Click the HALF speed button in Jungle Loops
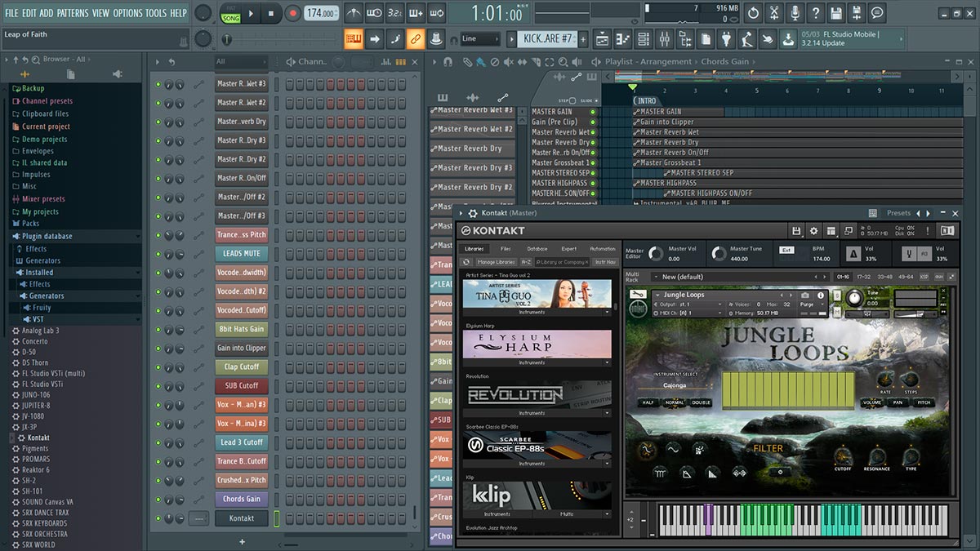Screen dimensions: 980x551 (648, 402)
